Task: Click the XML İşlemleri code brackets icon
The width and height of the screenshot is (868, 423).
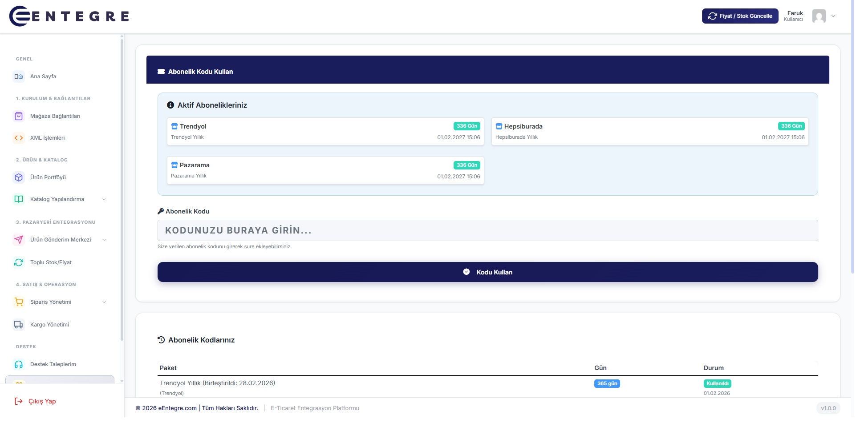Action: click(x=19, y=138)
